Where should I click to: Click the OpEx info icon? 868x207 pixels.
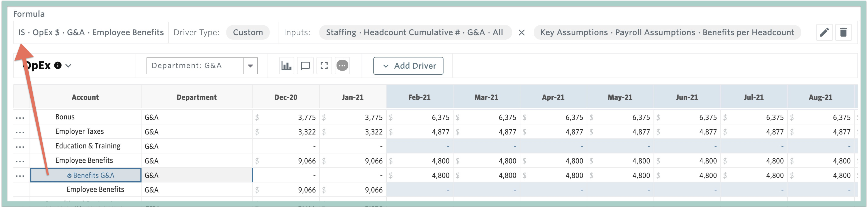coord(58,66)
